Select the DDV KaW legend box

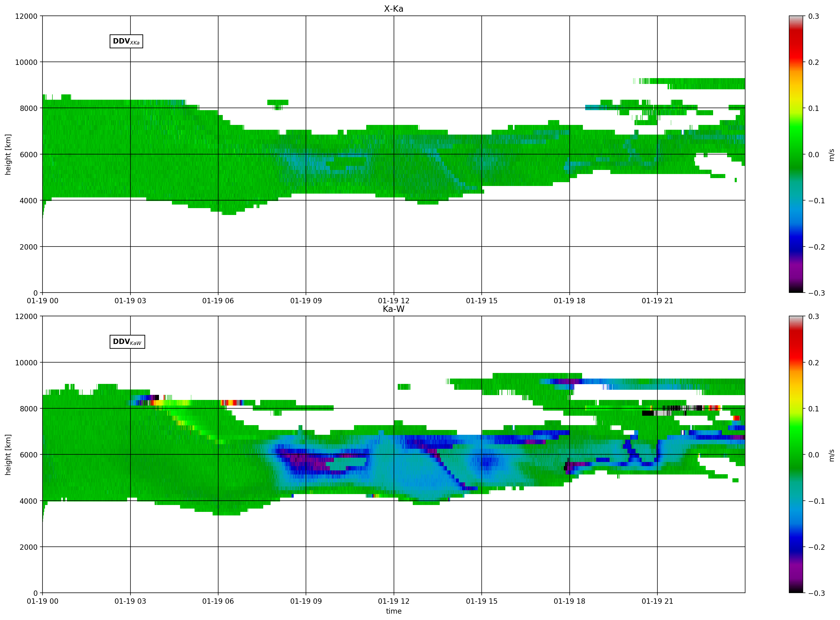coord(127,341)
